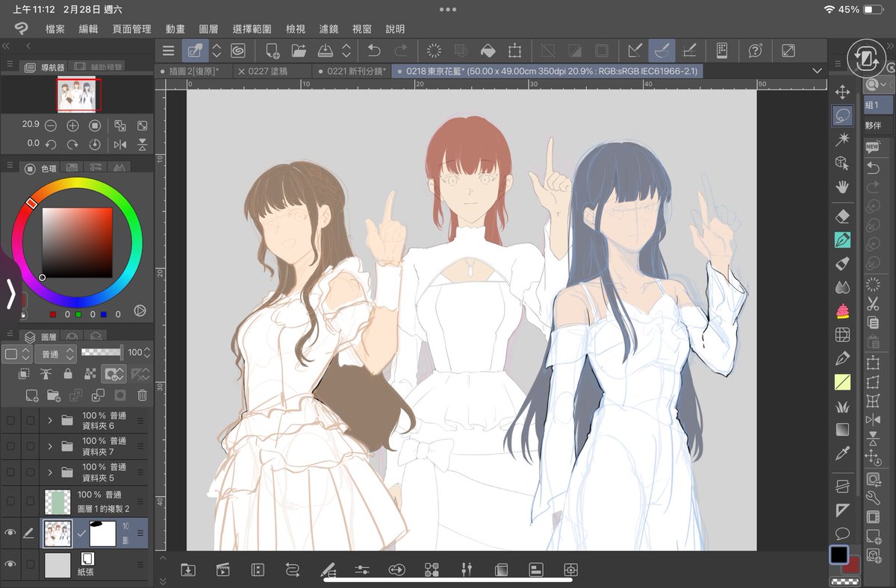Image resolution: width=896 pixels, height=588 pixels.
Task: Click the Fill bucket icon in command bar
Action: coord(487,51)
